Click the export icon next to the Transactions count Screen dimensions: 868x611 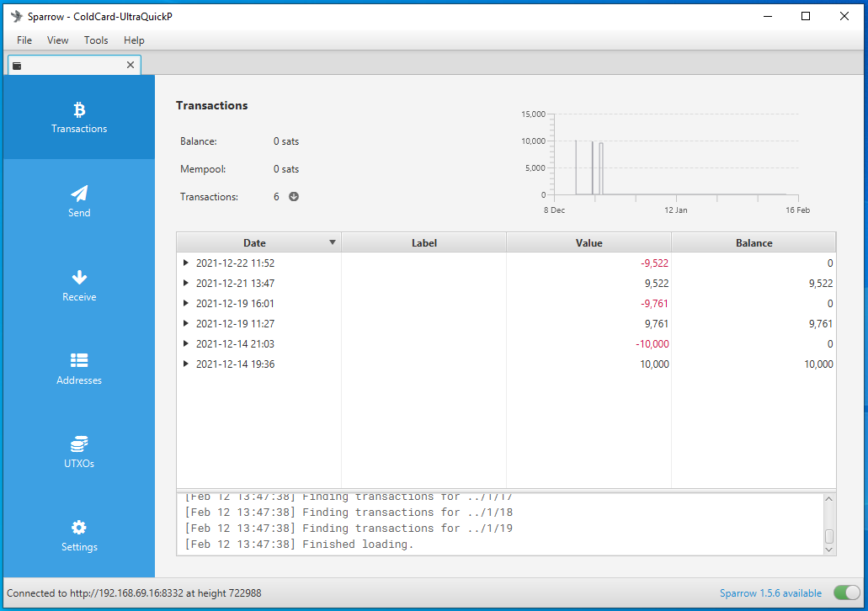(x=294, y=196)
